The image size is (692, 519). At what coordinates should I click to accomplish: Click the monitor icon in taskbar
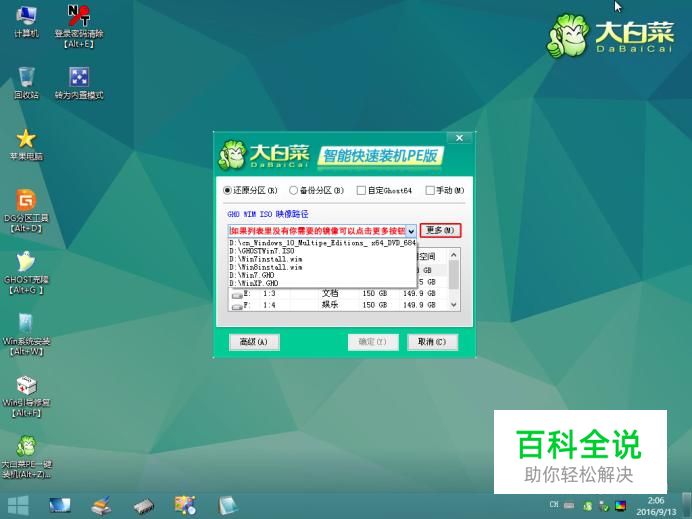pyautogui.click(x=60, y=506)
